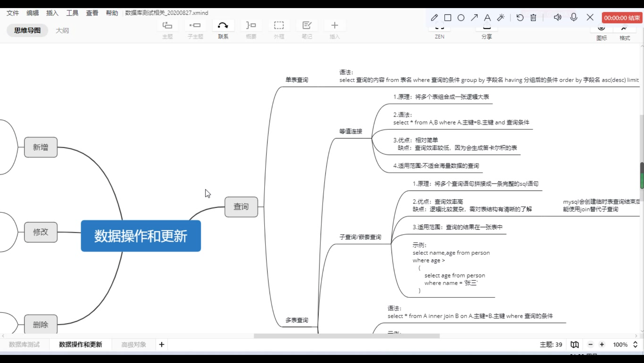Mute the microphone in recording bar
Viewport: 644px width, 363px height.
[x=574, y=17]
